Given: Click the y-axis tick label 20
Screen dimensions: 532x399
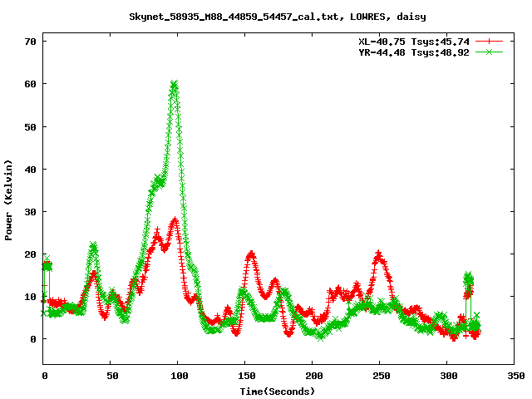Looking at the screenshot, I should pos(30,254).
